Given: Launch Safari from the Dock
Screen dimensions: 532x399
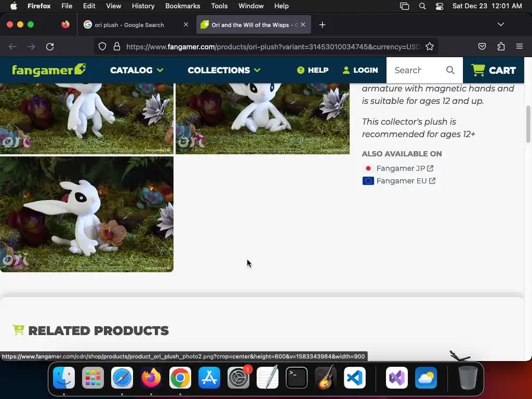Looking at the screenshot, I should coord(122,378).
